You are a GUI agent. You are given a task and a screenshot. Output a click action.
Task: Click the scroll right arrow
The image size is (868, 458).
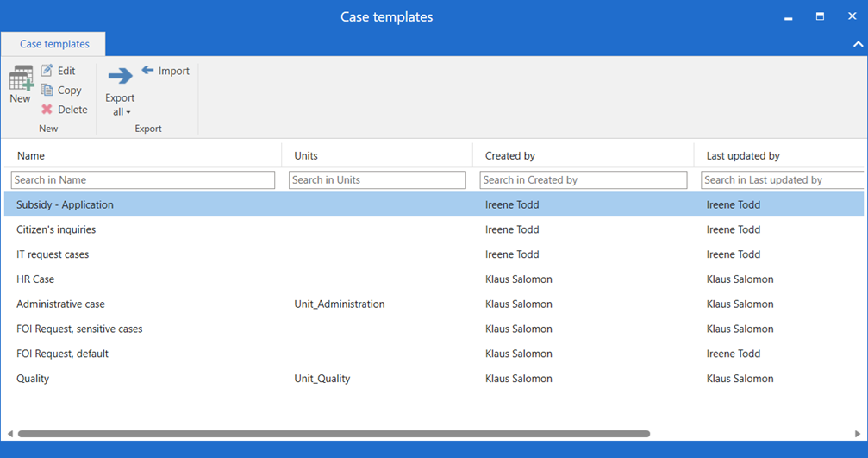[x=858, y=434]
